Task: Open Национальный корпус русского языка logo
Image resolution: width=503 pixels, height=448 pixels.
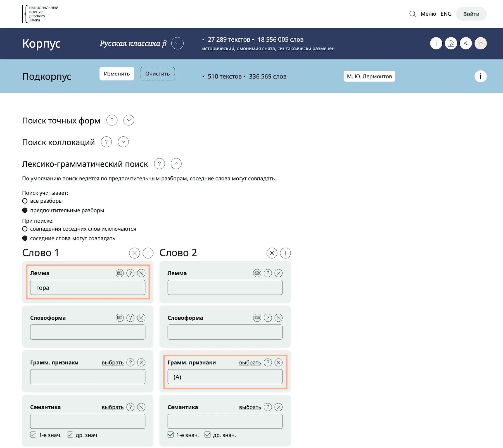Action: click(x=40, y=14)
